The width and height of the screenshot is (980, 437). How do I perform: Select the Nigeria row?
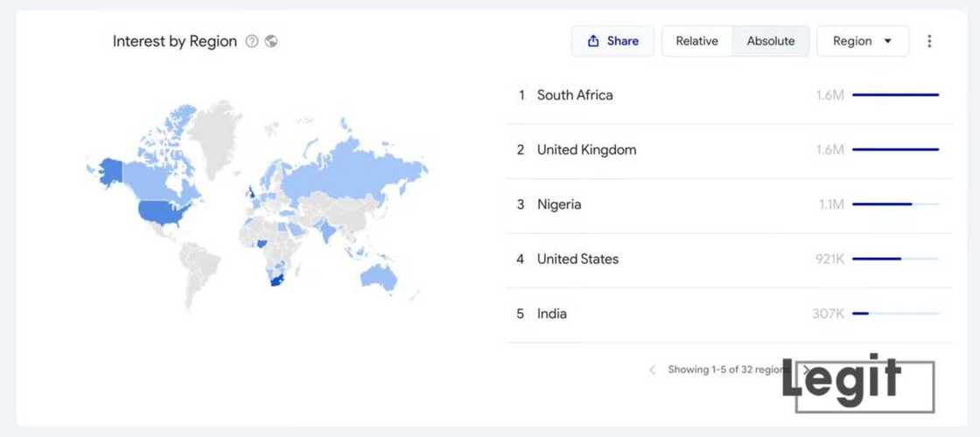(x=559, y=205)
